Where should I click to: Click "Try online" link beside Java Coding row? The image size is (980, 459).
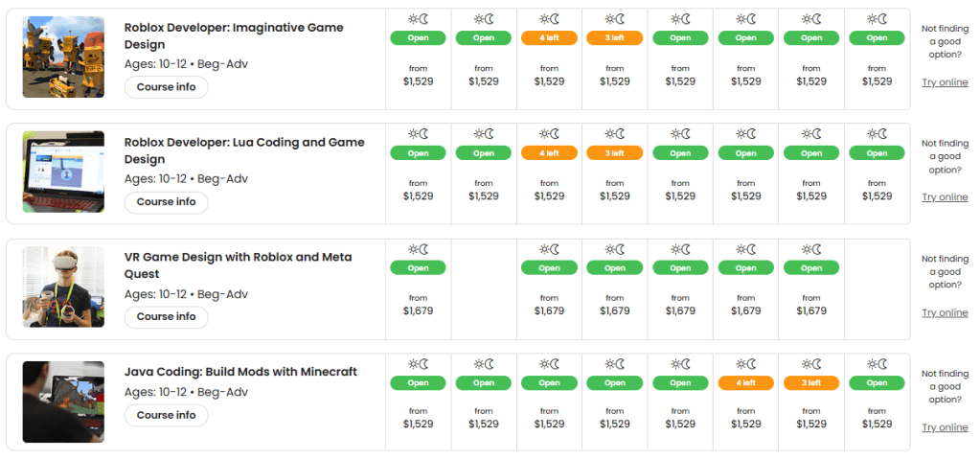tap(945, 427)
